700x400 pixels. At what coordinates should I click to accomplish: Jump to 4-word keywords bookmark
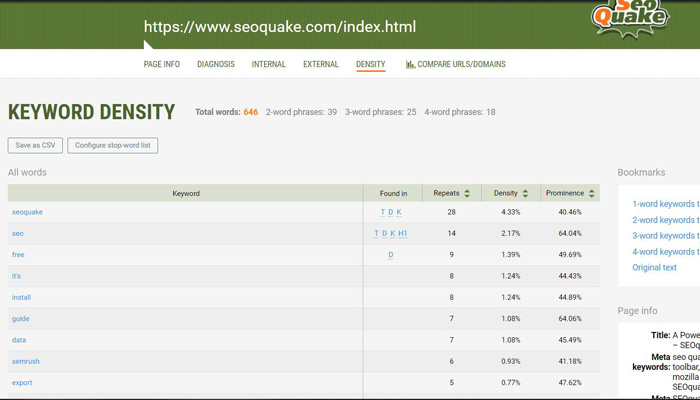point(666,252)
